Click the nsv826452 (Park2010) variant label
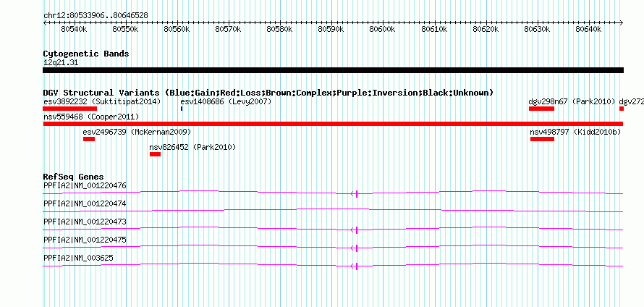Image resolution: width=644 pixels, height=307 pixels. click(192, 147)
